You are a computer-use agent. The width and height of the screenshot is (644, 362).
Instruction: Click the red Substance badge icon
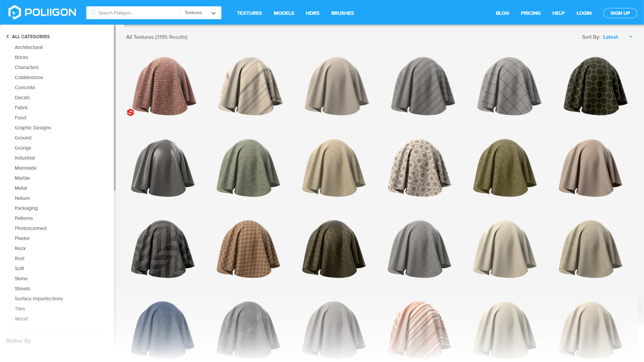(130, 113)
